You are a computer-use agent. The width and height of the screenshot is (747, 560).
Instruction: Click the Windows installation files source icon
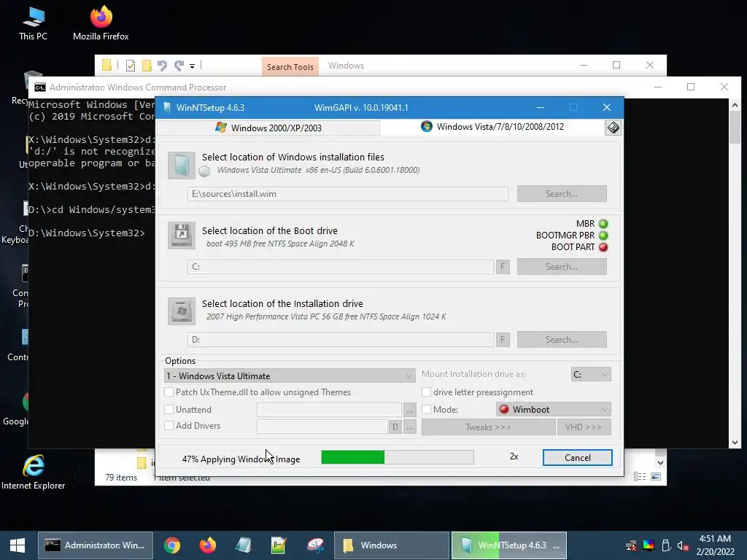coord(182,166)
